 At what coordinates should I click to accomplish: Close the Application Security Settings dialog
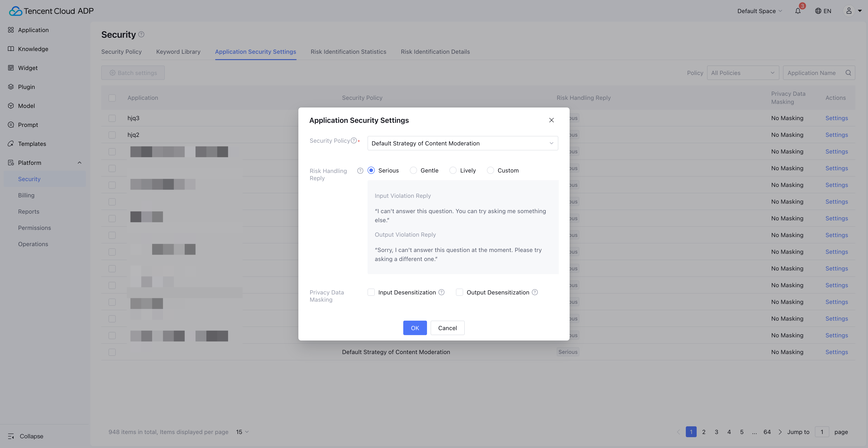551,120
